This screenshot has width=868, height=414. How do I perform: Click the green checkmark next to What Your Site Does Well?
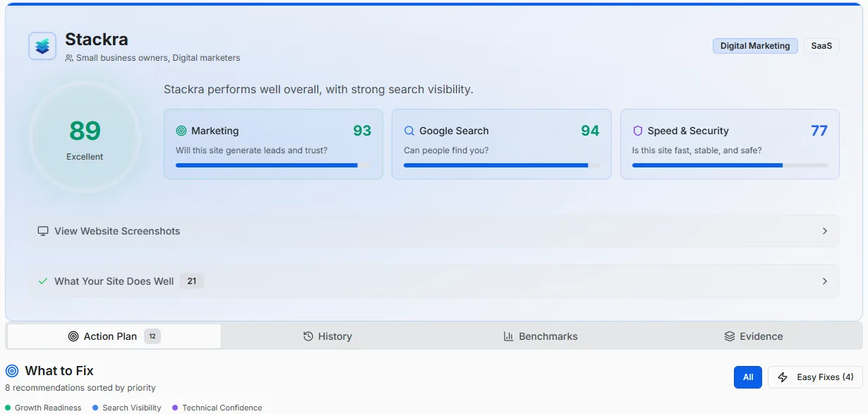(x=42, y=280)
